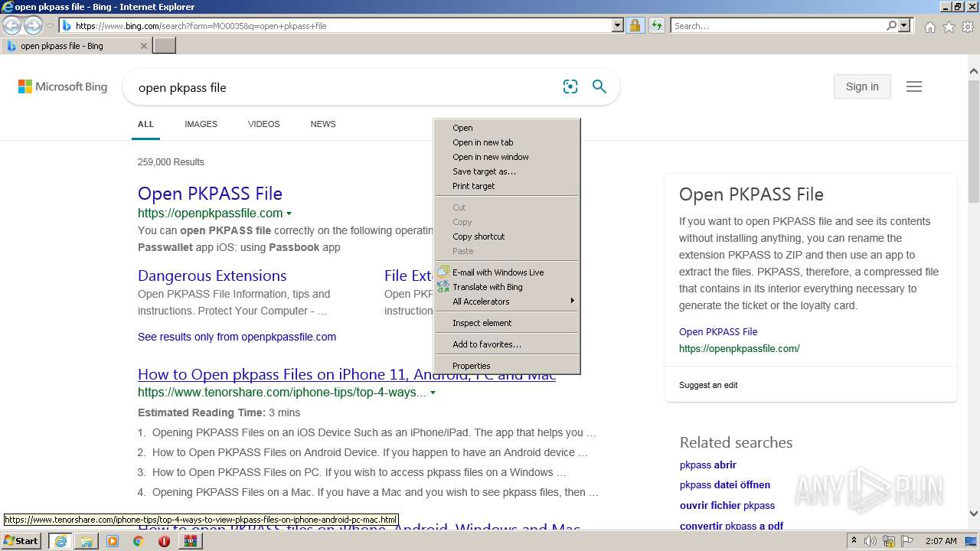This screenshot has height=551, width=980.
Task: Click the volume tray icon
Action: [871, 541]
